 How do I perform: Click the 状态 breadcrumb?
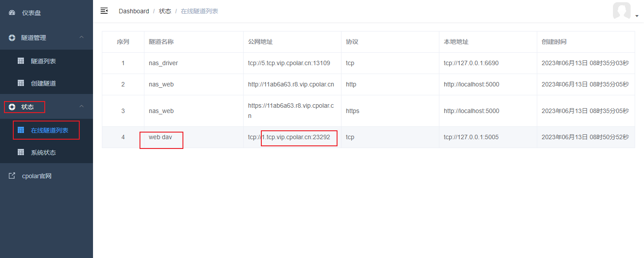[x=165, y=11]
